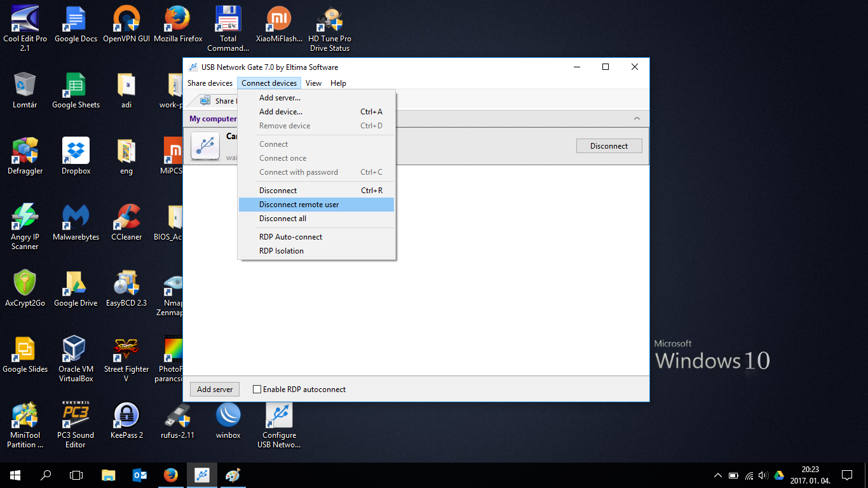The width and height of the screenshot is (868, 488).
Task: Click the taskbar clock and date
Action: coord(810,475)
